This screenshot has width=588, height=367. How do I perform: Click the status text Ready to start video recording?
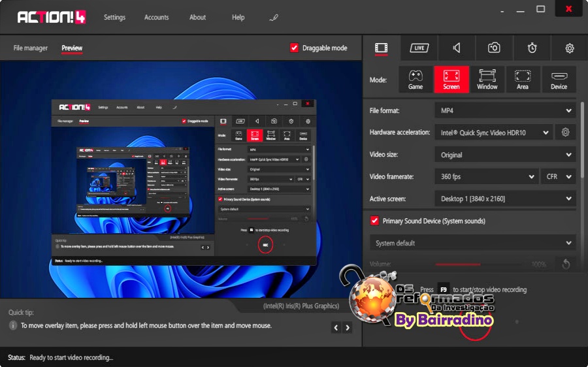(x=71, y=358)
